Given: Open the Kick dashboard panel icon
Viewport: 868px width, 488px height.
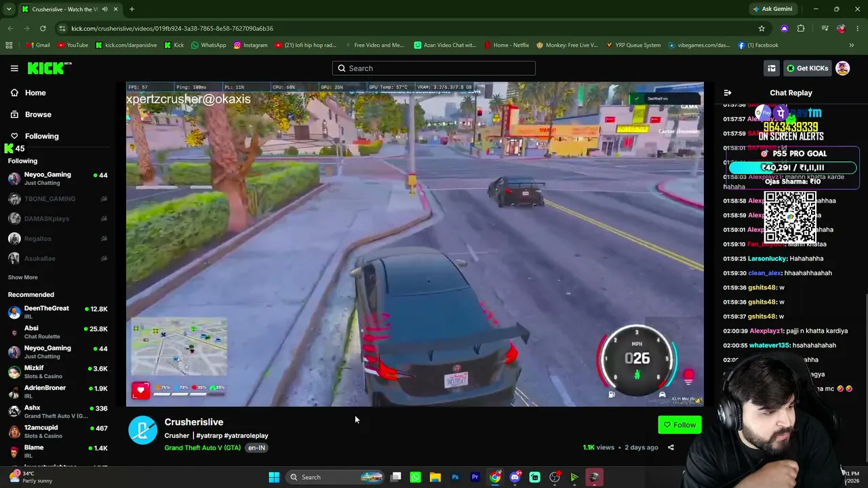Looking at the screenshot, I should (x=772, y=68).
